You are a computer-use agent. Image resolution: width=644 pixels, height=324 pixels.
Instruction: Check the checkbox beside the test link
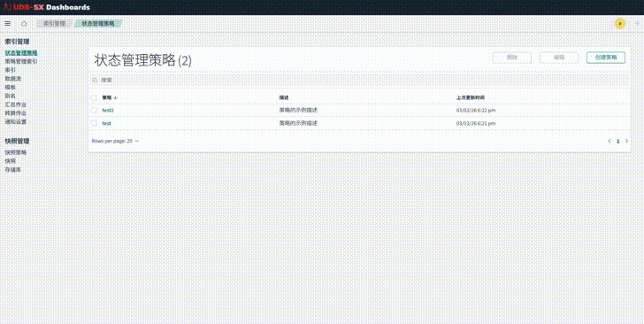pos(94,123)
